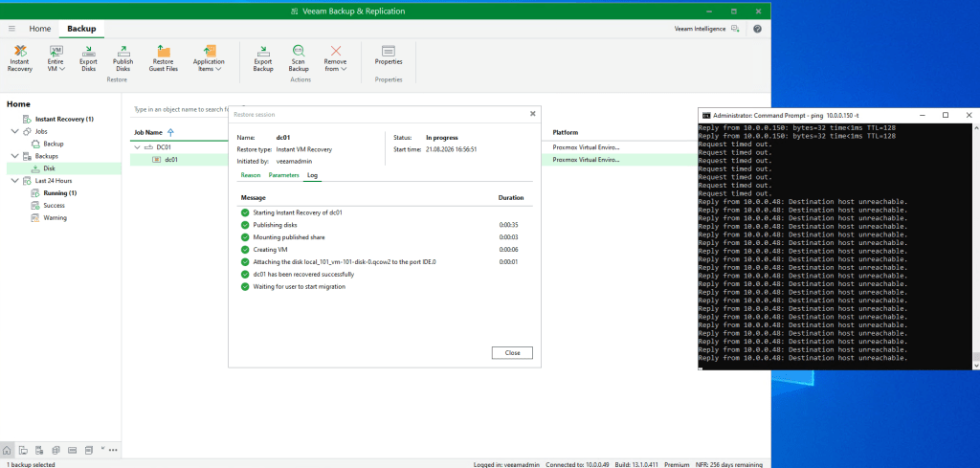Click the Duration column header in the log
Image resolution: width=980 pixels, height=468 pixels.
511,197
